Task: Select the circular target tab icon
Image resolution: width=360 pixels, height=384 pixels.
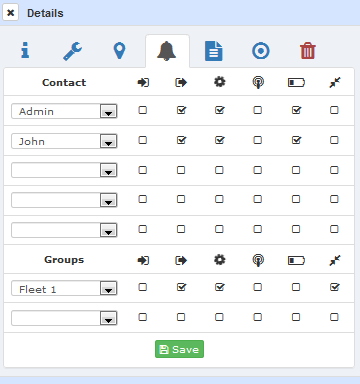Action: click(x=261, y=51)
